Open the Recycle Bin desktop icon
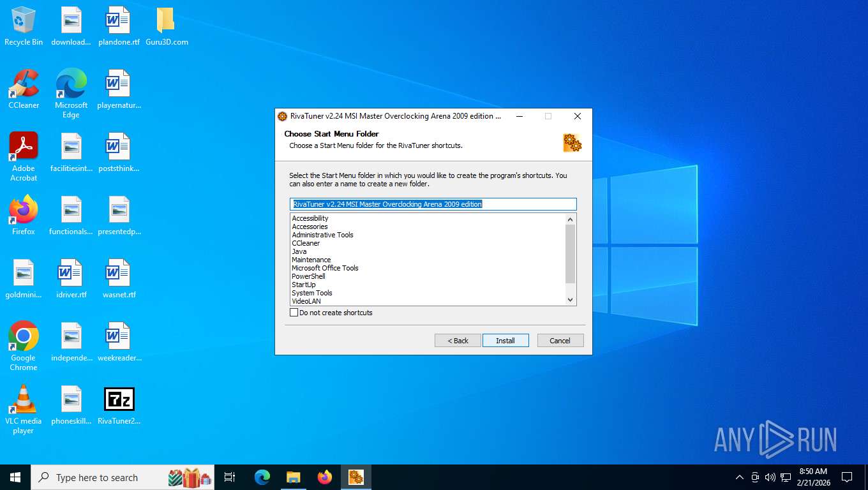This screenshot has height=490, width=868. pyautogui.click(x=24, y=27)
